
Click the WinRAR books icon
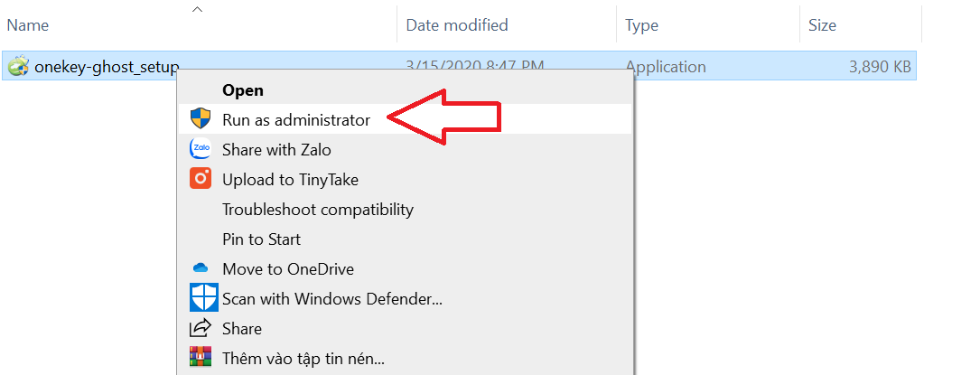coord(201,358)
